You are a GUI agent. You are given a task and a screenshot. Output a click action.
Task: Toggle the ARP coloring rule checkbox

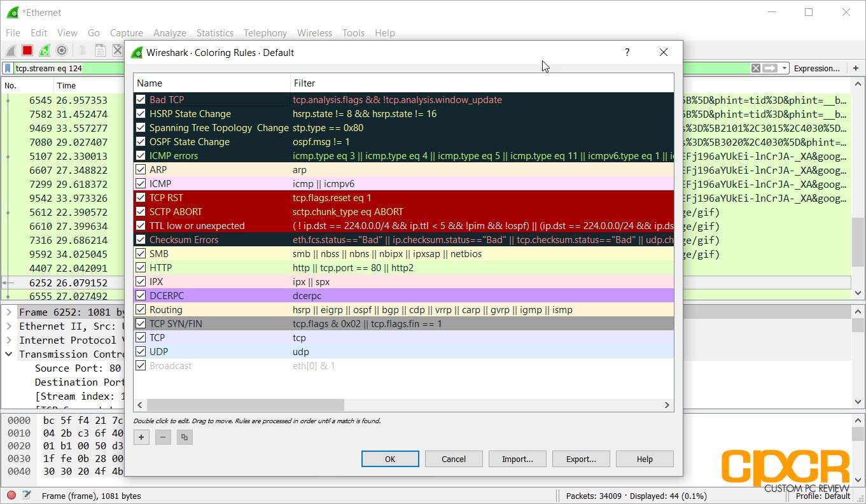point(141,170)
